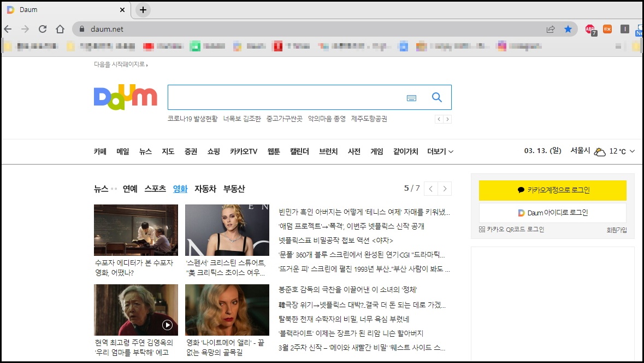Open the 수포자 에디터 article thumbnail
644x363 pixels.
[136, 230]
